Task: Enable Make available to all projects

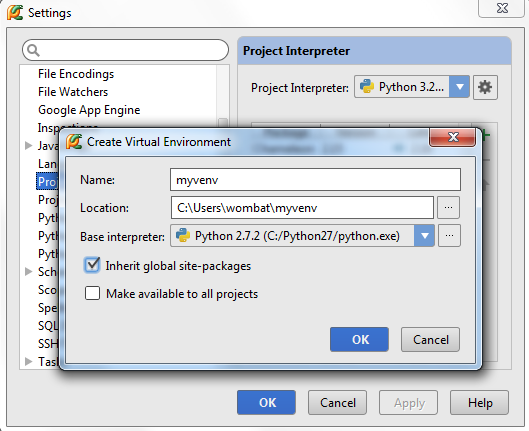Action: (x=92, y=293)
